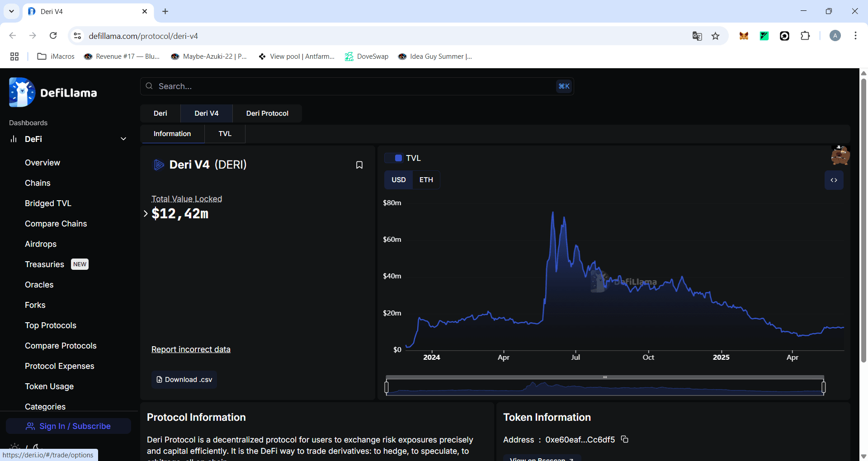This screenshot has height=461, width=868.
Task: Bookmark Deri V4 protocol
Action: point(359,165)
